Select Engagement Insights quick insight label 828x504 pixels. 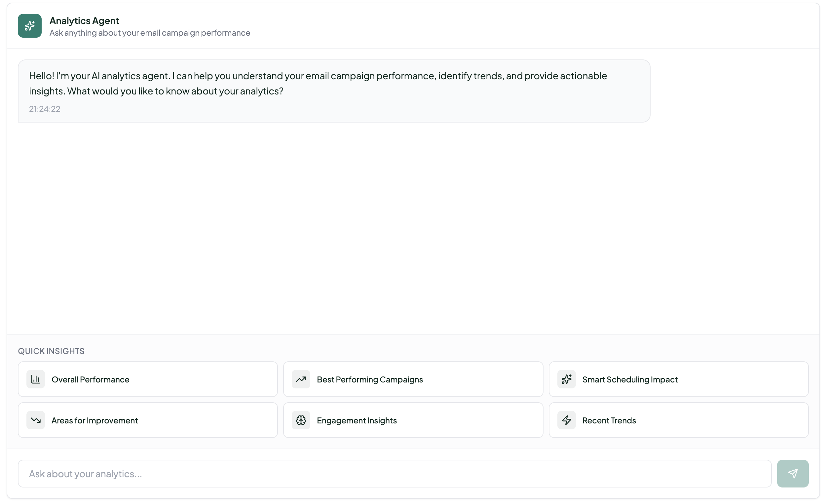pyautogui.click(x=357, y=420)
